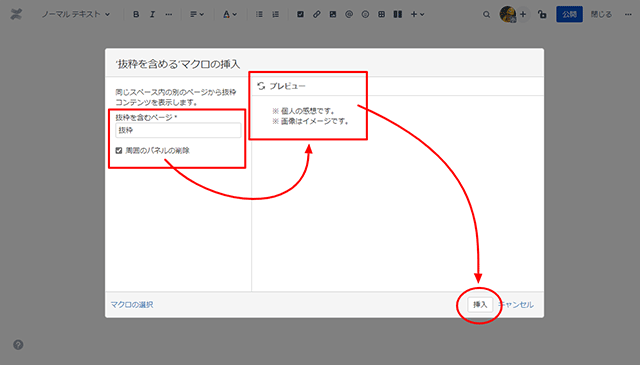This screenshot has width=640, height=365.
Task: Click the マクロの選択 link
Action: pos(132,305)
